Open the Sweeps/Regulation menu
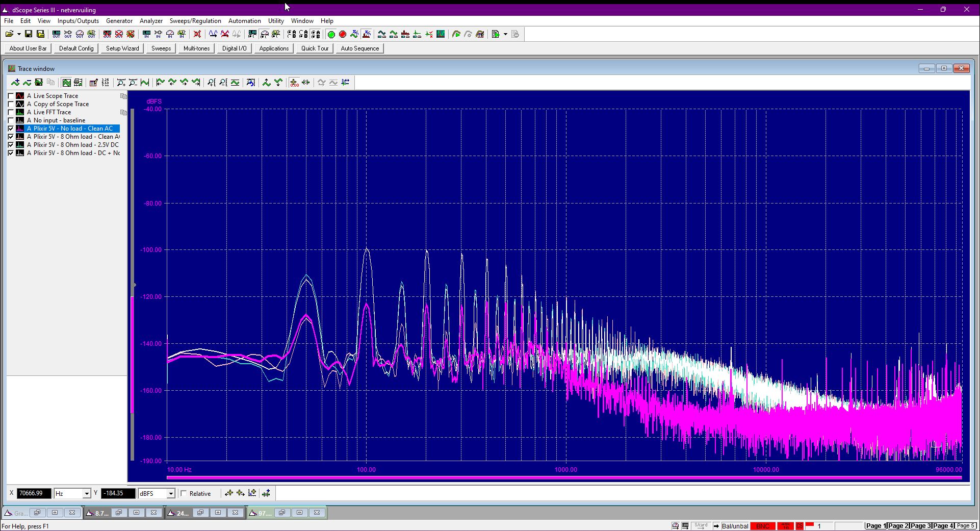 click(x=195, y=21)
